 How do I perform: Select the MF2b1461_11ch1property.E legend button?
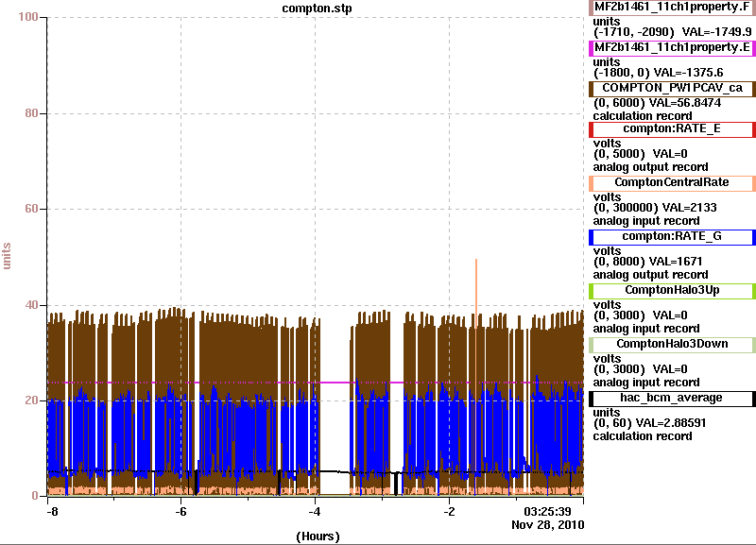672,48
